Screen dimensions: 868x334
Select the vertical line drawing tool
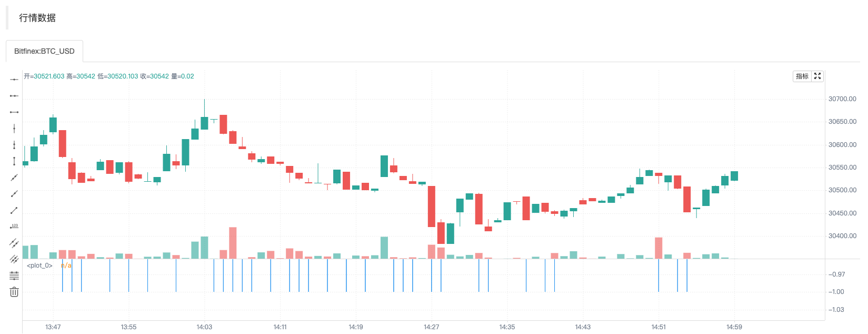pos(14,129)
